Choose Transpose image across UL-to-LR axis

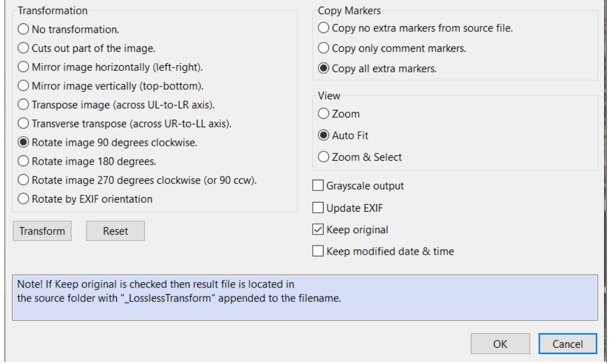(23, 105)
